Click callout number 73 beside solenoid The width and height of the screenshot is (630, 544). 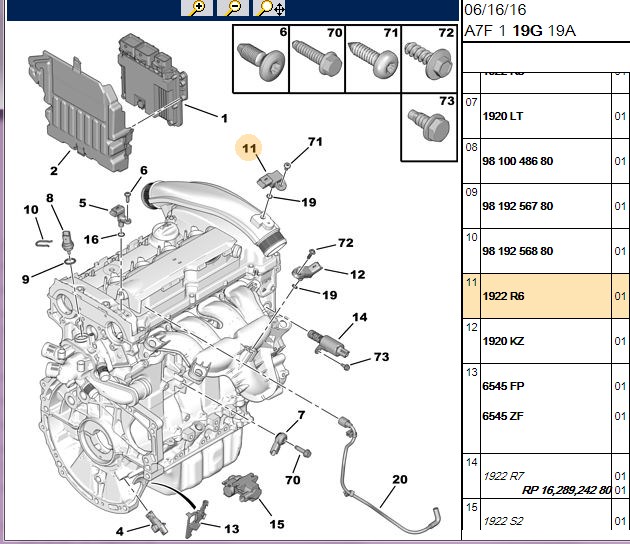point(381,357)
